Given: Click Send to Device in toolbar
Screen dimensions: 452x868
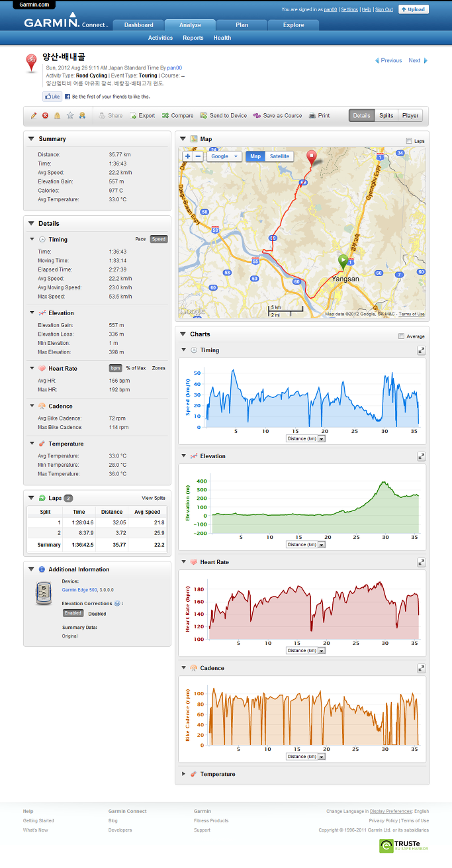Looking at the screenshot, I should coord(224,115).
